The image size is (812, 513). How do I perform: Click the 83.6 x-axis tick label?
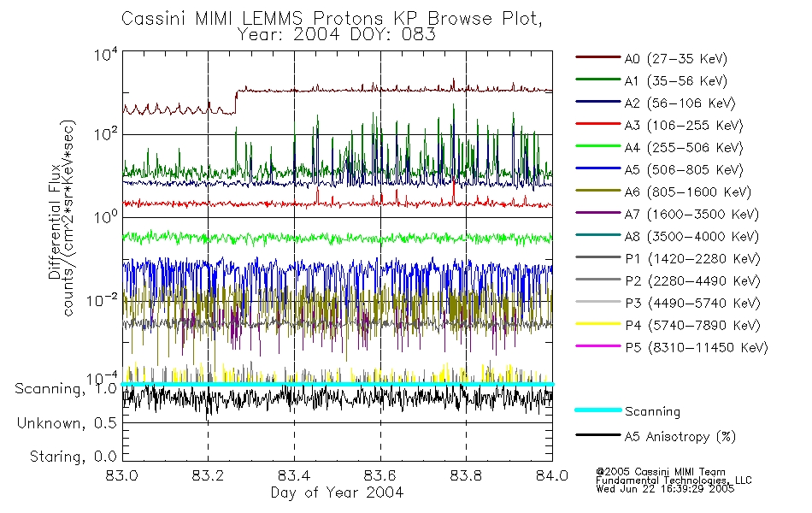click(x=380, y=475)
